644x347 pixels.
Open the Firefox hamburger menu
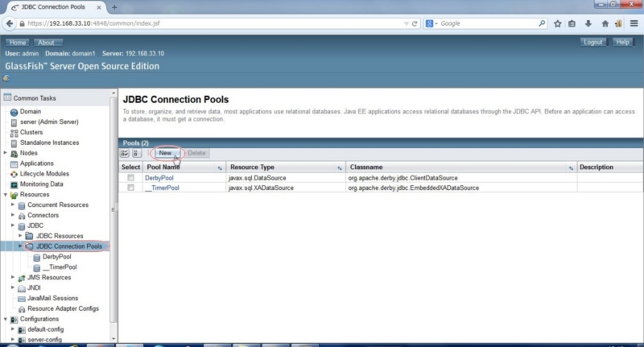pos(634,23)
